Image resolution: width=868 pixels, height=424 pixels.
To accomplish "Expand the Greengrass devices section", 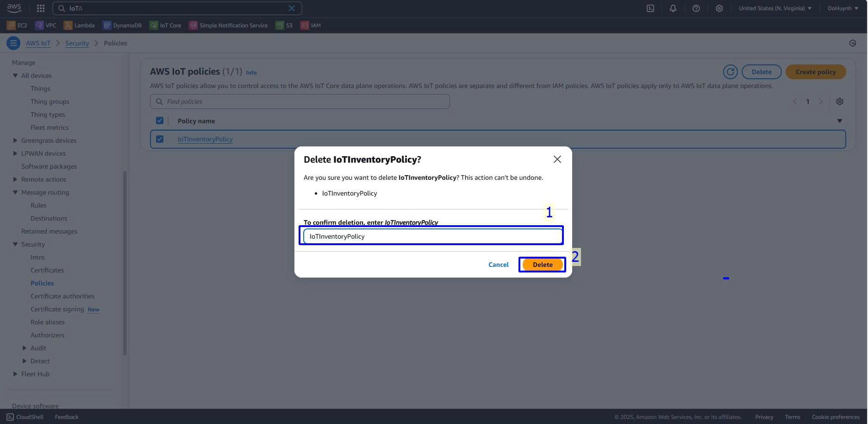I will point(15,140).
